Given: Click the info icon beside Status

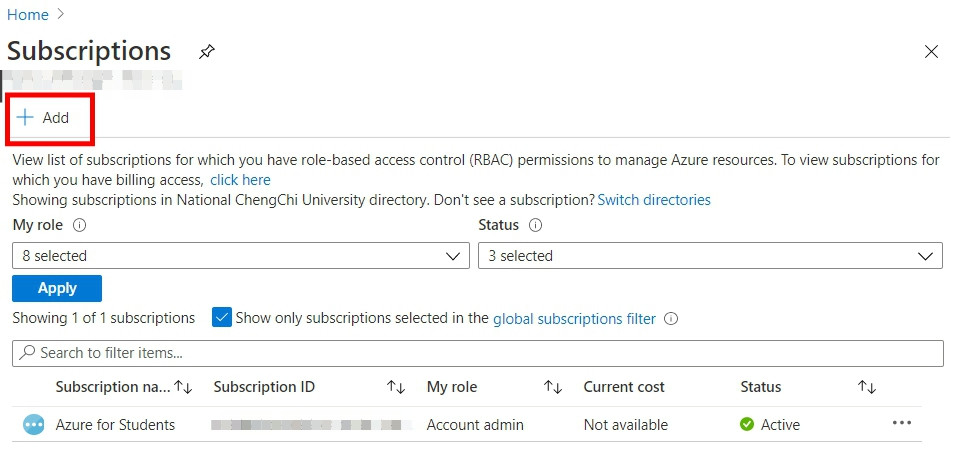Looking at the screenshot, I should [x=535, y=225].
